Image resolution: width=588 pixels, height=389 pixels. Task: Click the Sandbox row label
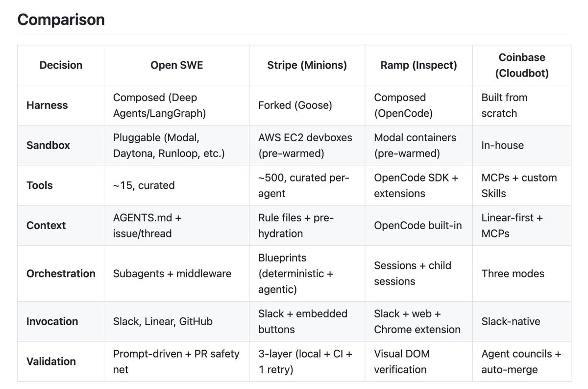click(48, 145)
